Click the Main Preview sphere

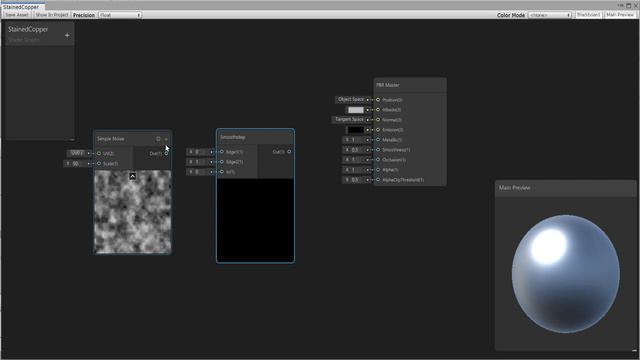tap(565, 273)
